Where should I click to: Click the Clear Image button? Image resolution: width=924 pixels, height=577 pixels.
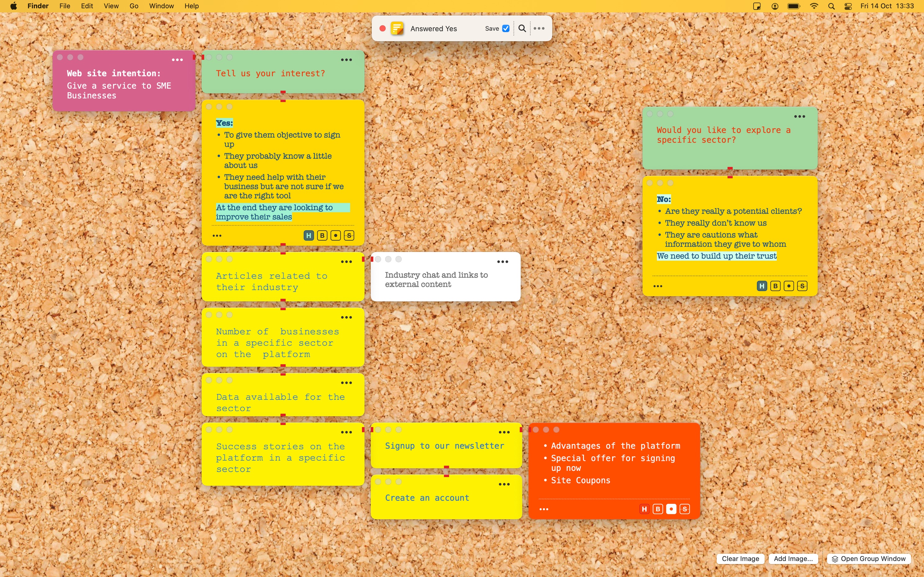tap(740, 559)
